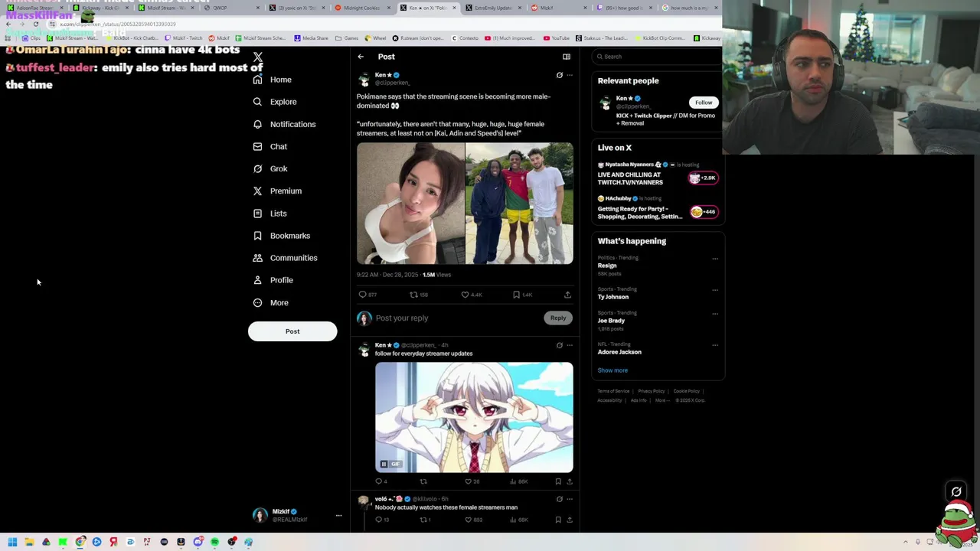Switch to the QWOP browser tab

pyautogui.click(x=234, y=8)
